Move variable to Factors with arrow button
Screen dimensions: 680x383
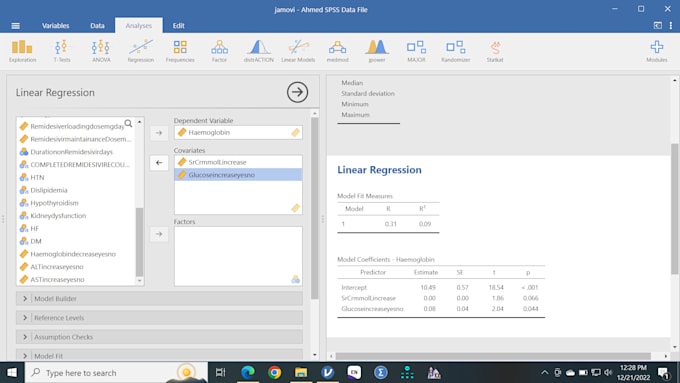pos(159,234)
